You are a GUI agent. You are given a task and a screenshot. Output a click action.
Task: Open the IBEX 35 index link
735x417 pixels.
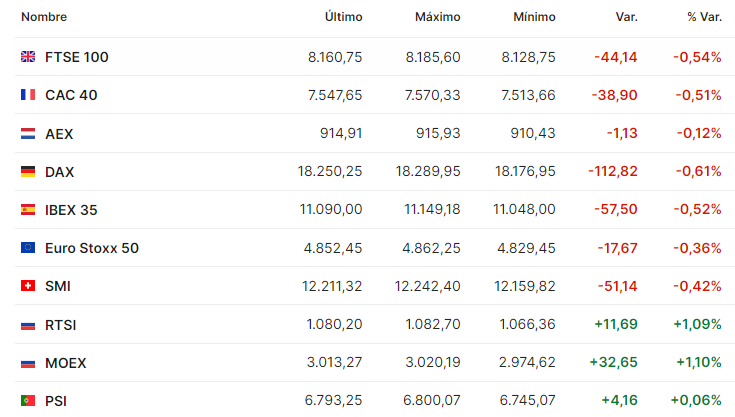(71, 210)
